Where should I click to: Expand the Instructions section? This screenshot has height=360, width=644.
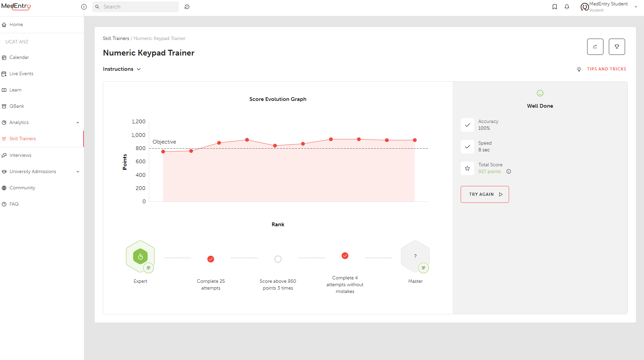[122, 69]
